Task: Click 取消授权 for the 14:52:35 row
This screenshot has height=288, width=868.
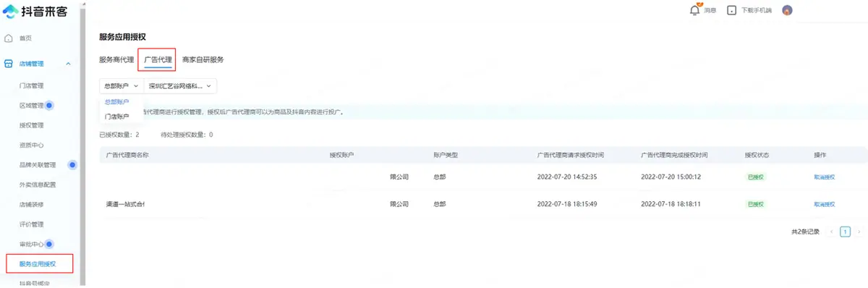Action: [x=825, y=177]
